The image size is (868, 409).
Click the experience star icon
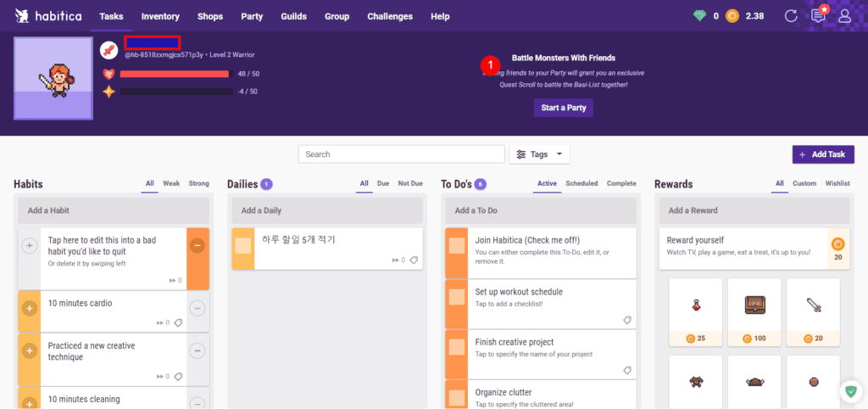point(109,92)
